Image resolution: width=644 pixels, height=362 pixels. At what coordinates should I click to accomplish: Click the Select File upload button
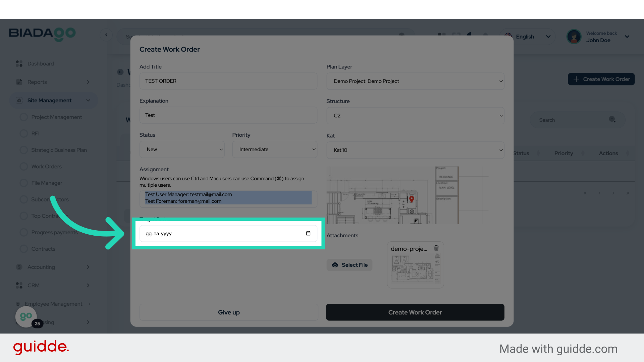click(x=350, y=265)
